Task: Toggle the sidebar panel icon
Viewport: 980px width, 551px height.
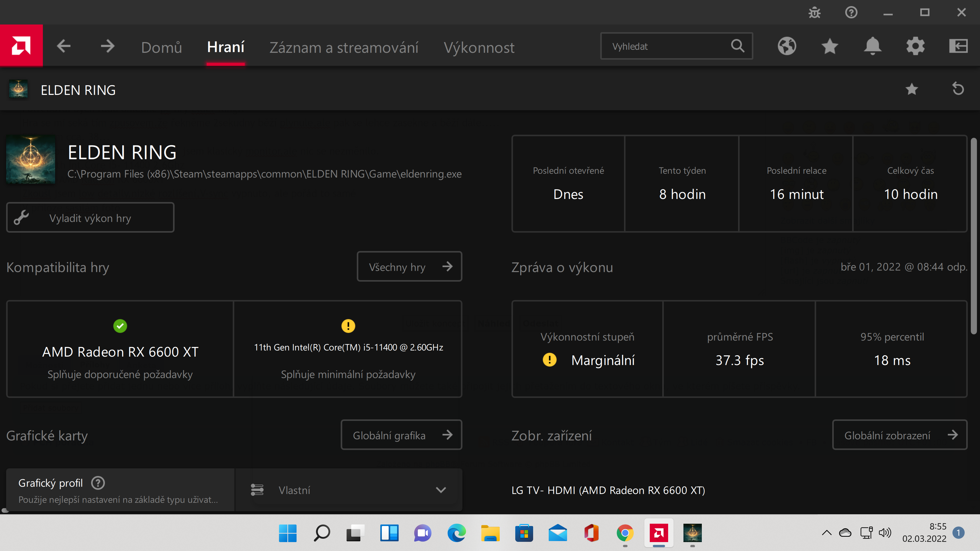Action: click(958, 46)
